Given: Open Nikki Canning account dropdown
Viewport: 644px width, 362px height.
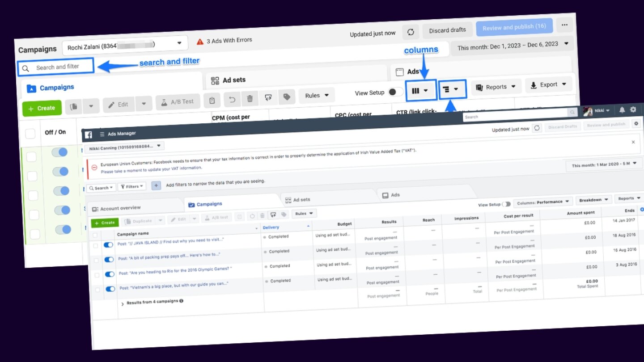Looking at the screenshot, I should tap(124, 147).
